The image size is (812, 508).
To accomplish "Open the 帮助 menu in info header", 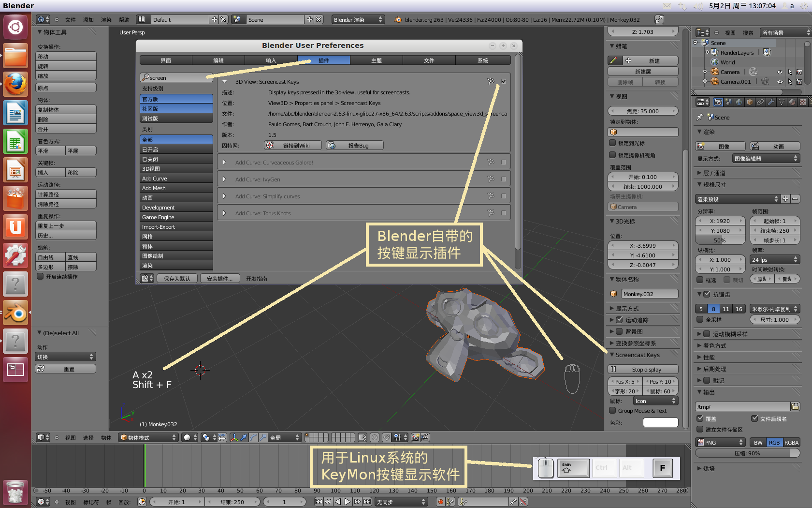I will pos(124,20).
